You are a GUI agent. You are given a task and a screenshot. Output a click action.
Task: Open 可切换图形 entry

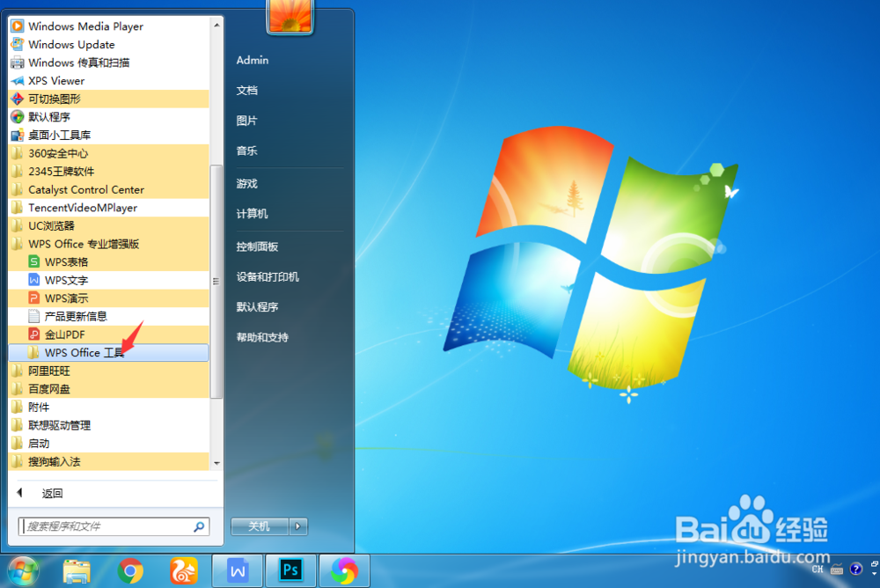tap(109, 99)
